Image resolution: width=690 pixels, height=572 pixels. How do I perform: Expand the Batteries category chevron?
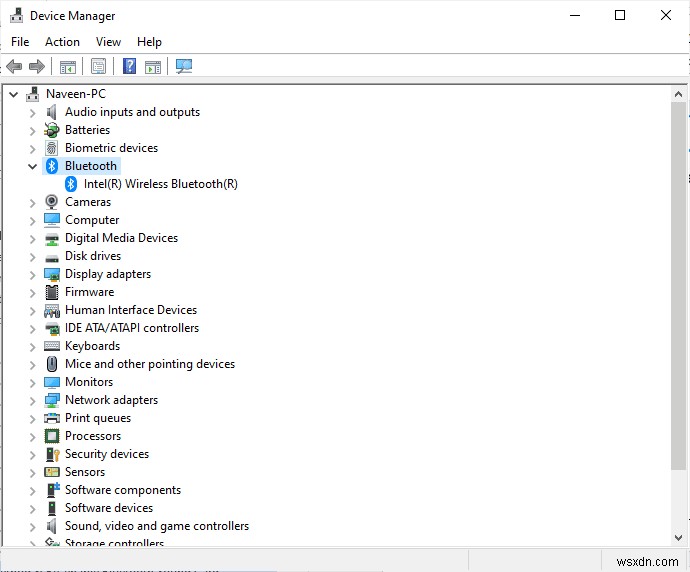[33, 131]
